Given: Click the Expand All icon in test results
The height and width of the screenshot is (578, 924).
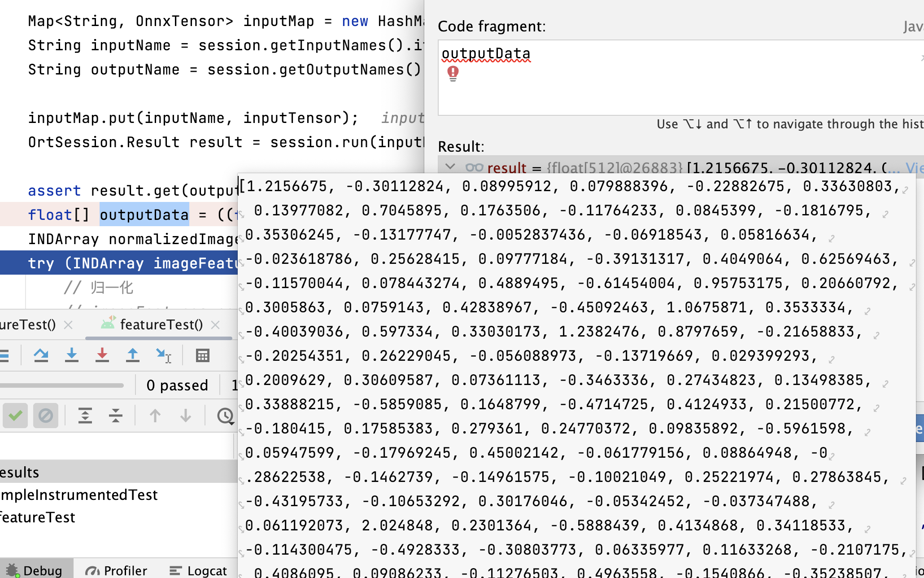Looking at the screenshot, I should [x=84, y=416].
